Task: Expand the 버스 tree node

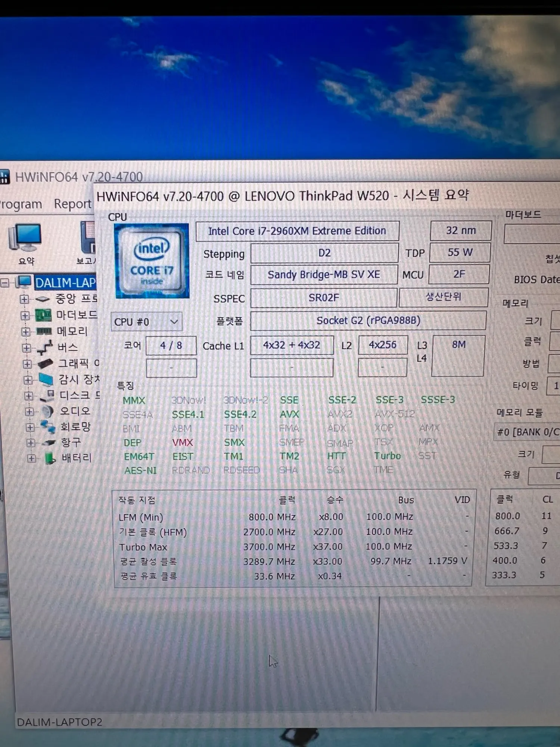Action: point(27,348)
